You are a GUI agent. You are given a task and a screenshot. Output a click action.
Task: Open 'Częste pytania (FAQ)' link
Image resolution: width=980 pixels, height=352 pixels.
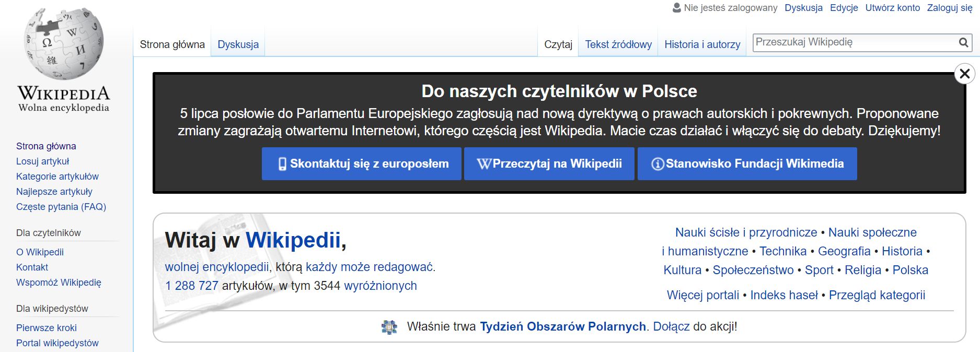point(61,207)
